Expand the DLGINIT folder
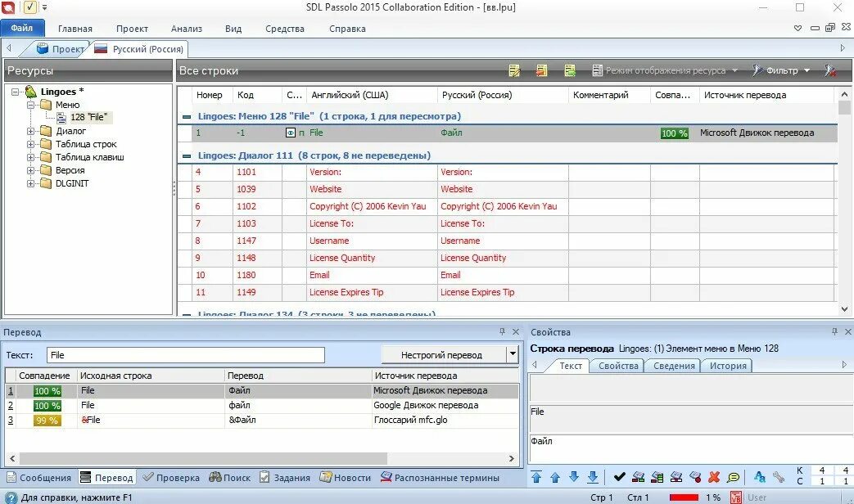854x504 pixels. tap(31, 183)
